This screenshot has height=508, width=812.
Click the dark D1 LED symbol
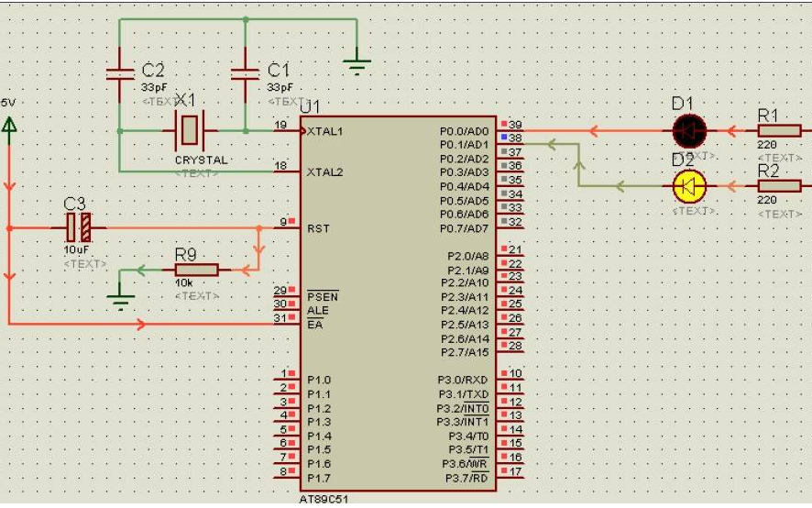(x=688, y=131)
